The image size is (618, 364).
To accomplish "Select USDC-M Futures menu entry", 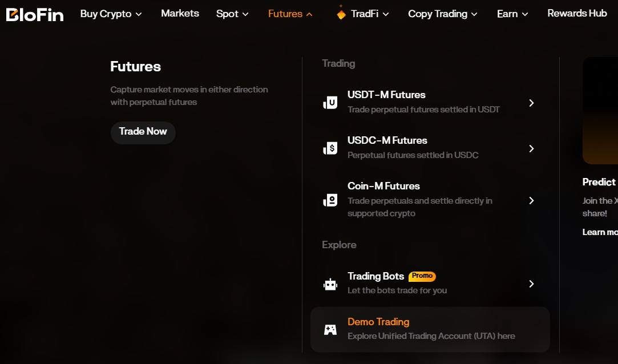I will (x=430, y=148).
